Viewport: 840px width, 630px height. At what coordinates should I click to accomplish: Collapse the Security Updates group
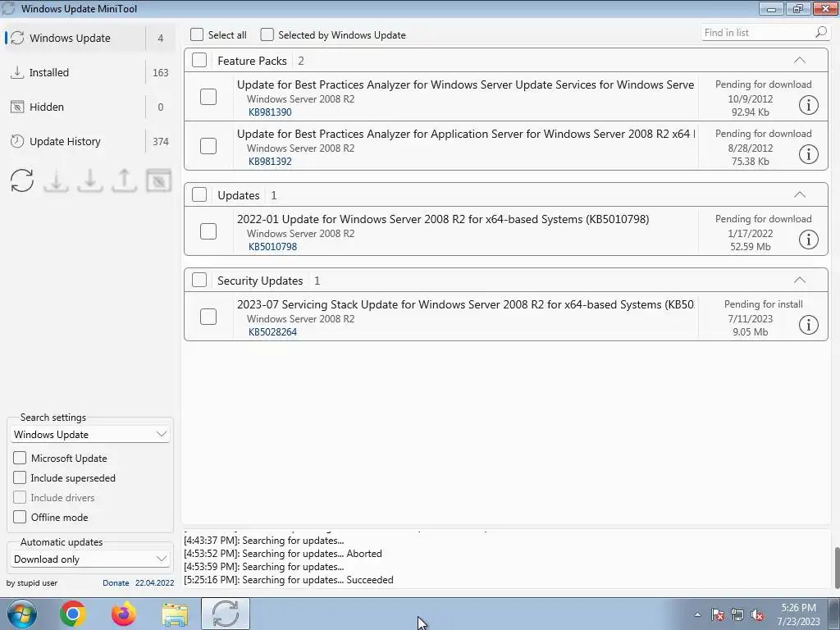pos(799,281)
